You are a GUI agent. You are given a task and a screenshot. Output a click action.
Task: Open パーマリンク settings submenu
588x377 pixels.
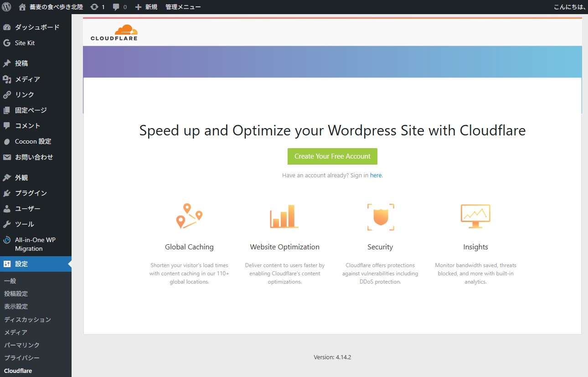[x=21, y=345]
